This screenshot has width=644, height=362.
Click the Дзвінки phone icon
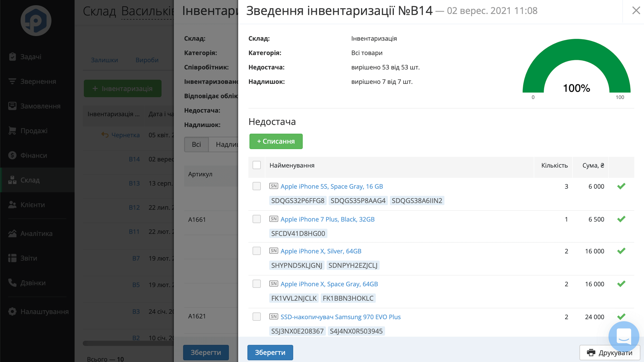click(12, 283)
